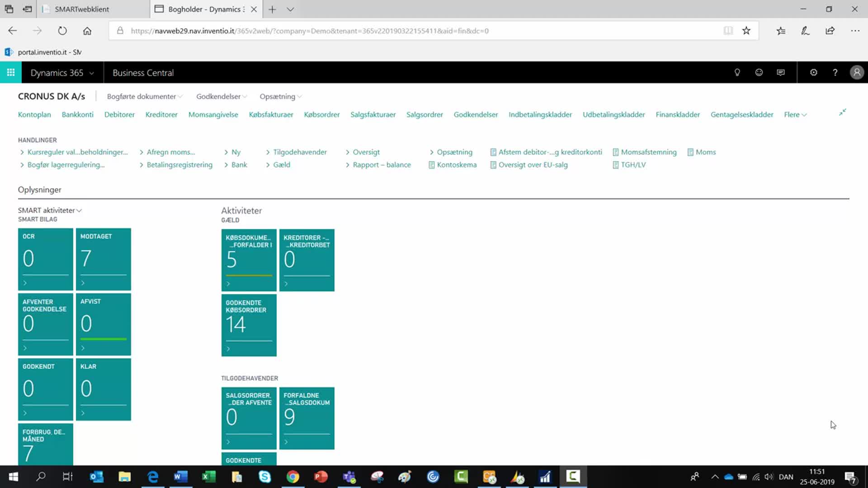Open the Moms report link
868x488 pixels.
point(702,152)
